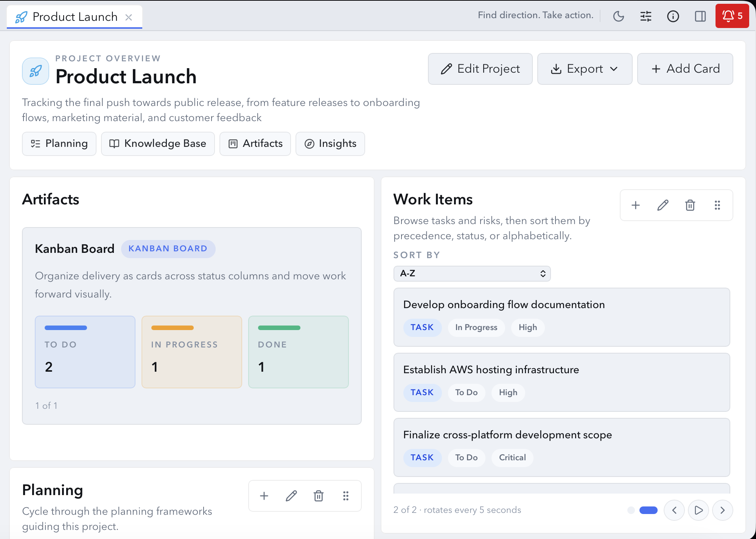Click the book icon on Knowledge Base
Viewport: 756px width, 539px height.
click(x=114, y=144)
